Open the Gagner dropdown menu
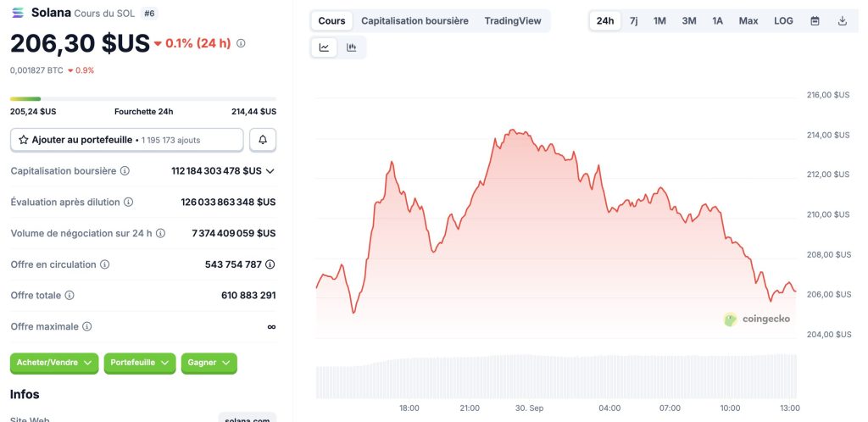 (209, 363)
